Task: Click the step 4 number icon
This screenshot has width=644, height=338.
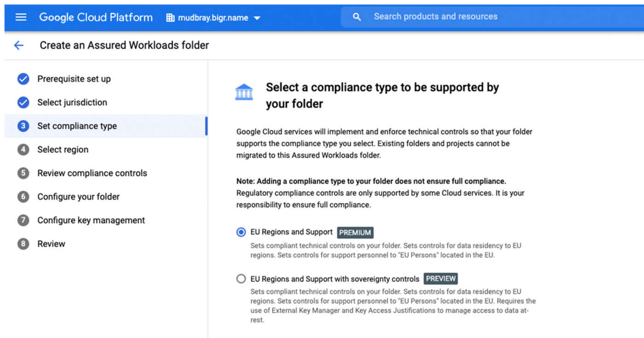Action: pos(23,150)
